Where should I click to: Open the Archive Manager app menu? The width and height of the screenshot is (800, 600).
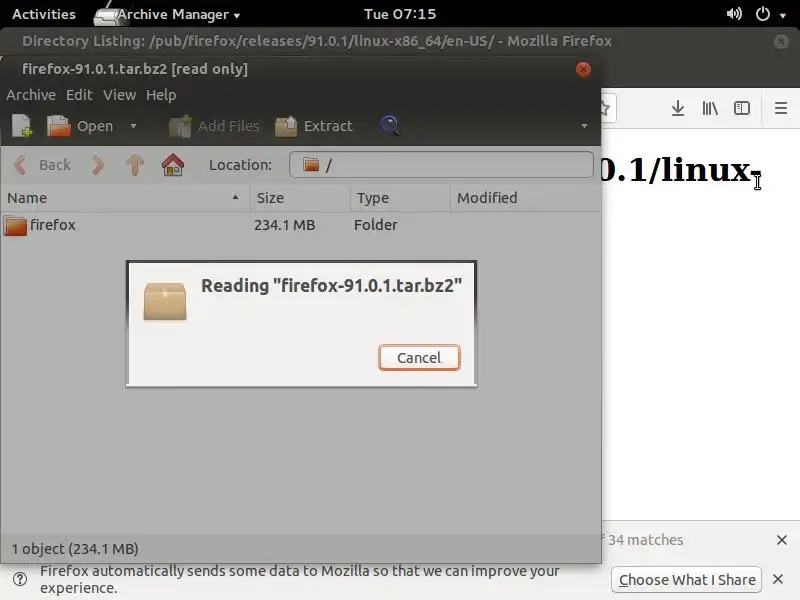168,14
